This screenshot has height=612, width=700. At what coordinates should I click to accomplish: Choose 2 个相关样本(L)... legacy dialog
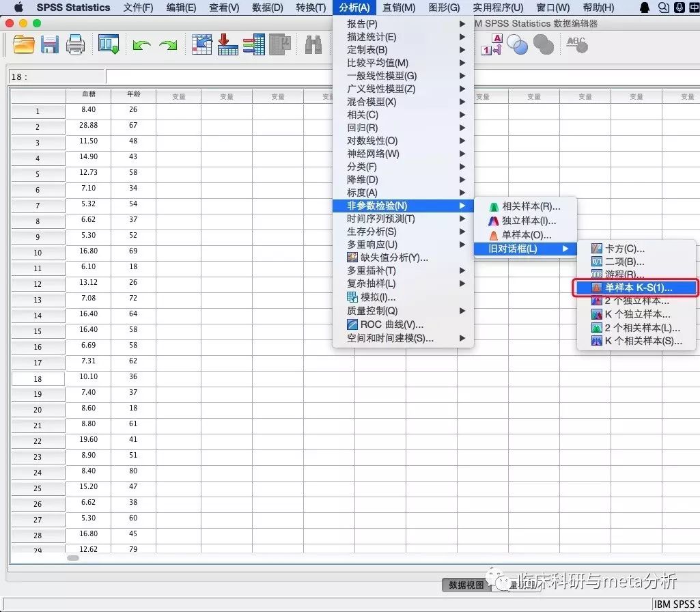pyautogui.click(x=636, y=327)
